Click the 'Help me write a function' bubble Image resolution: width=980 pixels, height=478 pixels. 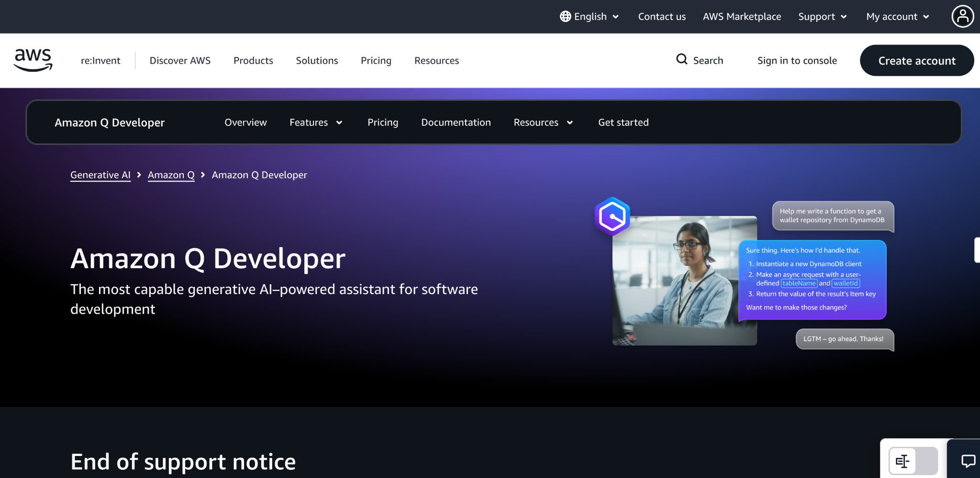833,216
